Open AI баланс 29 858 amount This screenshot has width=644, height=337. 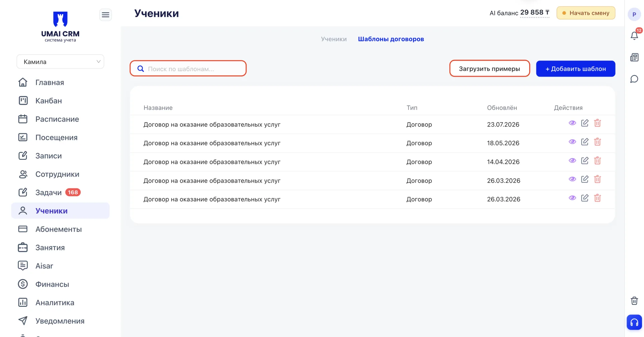535,13
